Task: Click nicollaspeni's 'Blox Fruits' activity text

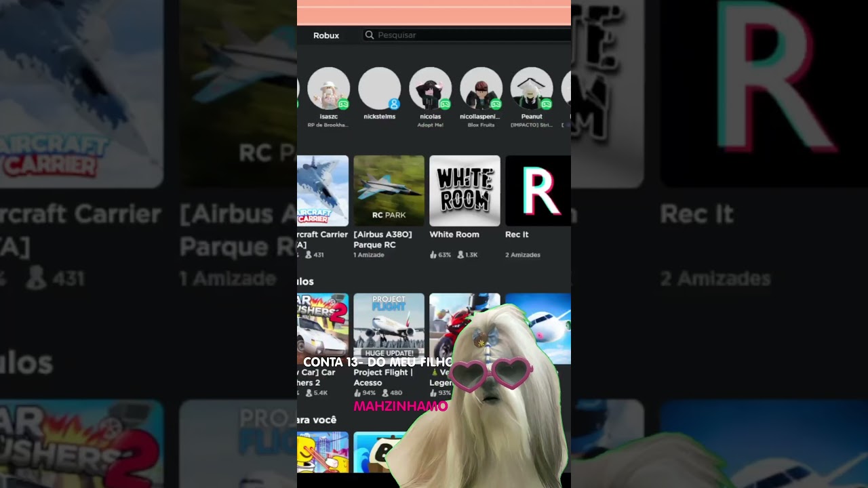Action: pyautogui.click(x=481, y=125)
